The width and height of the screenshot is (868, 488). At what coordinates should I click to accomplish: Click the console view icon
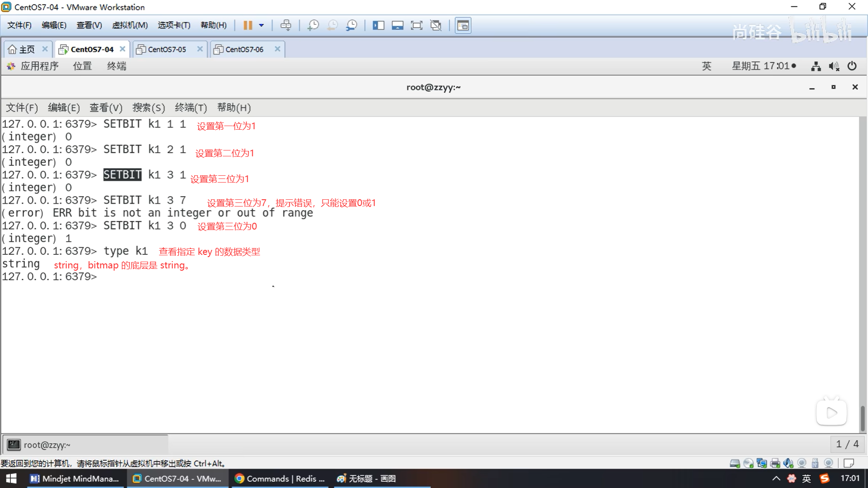463,25
